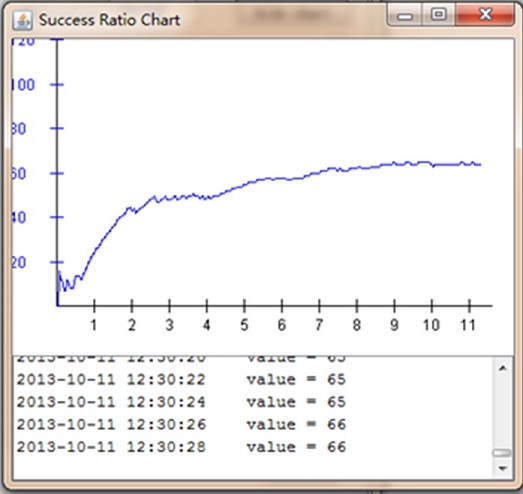Click the Success Ratio Chart title text
This screenshot has width=523, height=494.
pyautogui.click(x=109, y=20)
